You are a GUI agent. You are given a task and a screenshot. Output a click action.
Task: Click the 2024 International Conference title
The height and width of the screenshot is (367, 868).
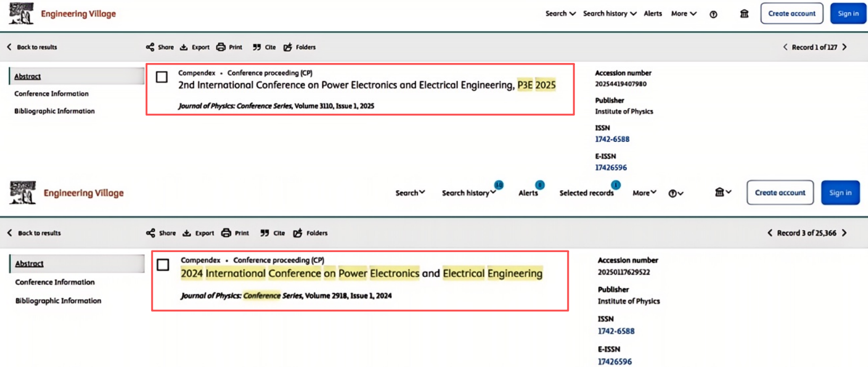(x=361, y=273)
